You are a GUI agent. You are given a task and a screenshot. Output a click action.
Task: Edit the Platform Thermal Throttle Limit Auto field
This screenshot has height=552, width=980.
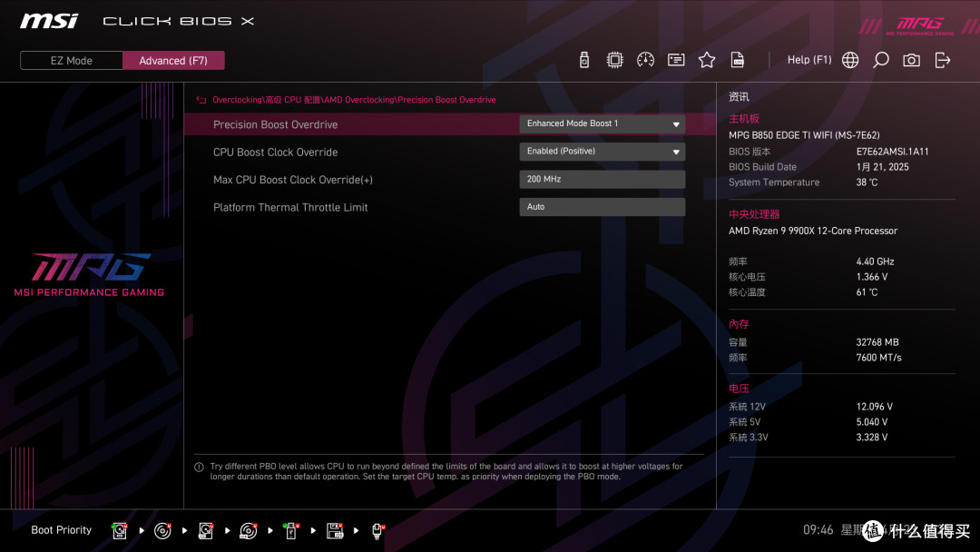(602, 207)
